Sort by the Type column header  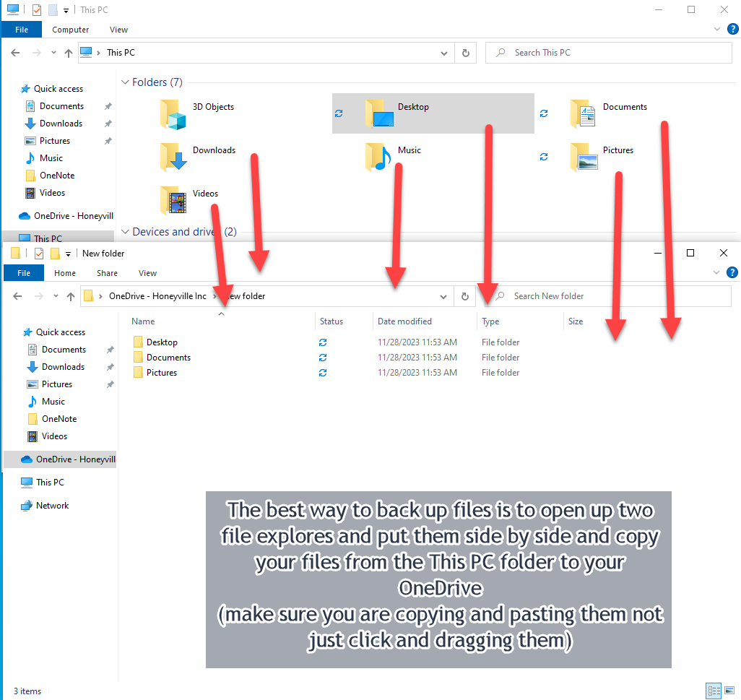point(520,321)
